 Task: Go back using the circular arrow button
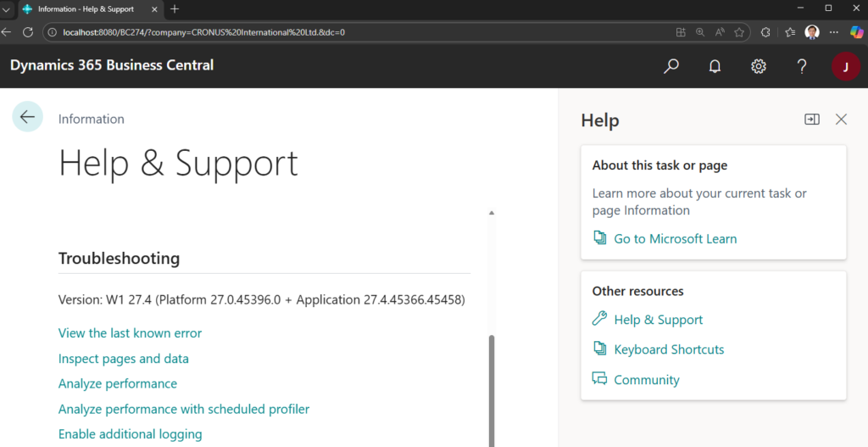point(27,117)
